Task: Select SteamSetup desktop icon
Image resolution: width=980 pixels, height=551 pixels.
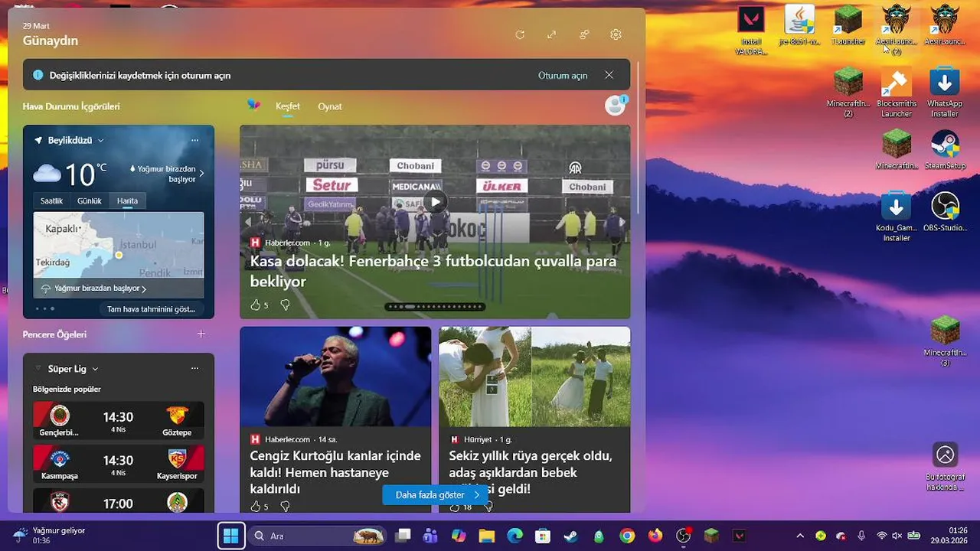Action: coord(945,150)
